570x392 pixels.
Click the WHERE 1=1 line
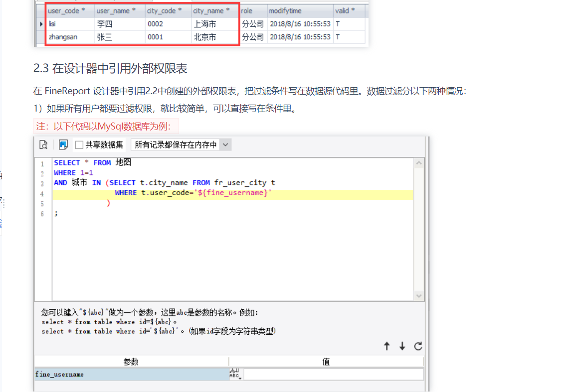(x=73, y=173)
